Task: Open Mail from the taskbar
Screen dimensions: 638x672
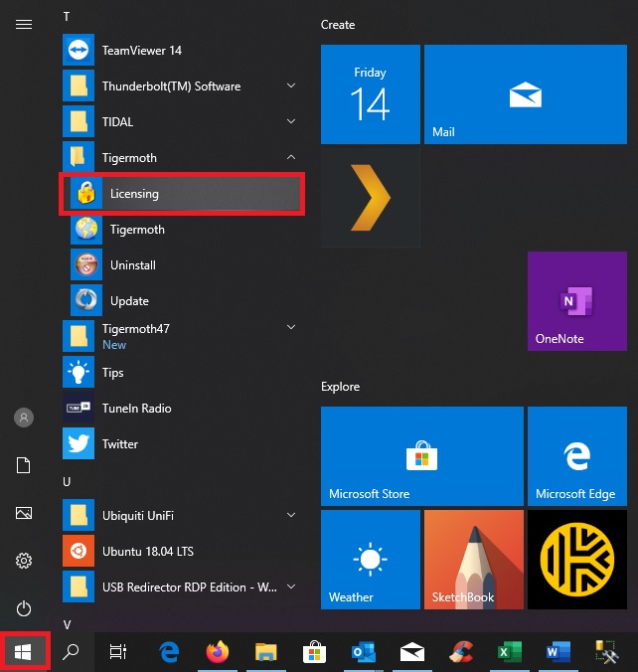Action: tap(412, 652)
